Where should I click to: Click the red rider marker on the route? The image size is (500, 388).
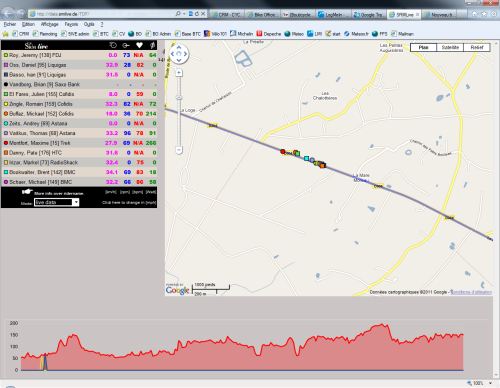(283, 151)
